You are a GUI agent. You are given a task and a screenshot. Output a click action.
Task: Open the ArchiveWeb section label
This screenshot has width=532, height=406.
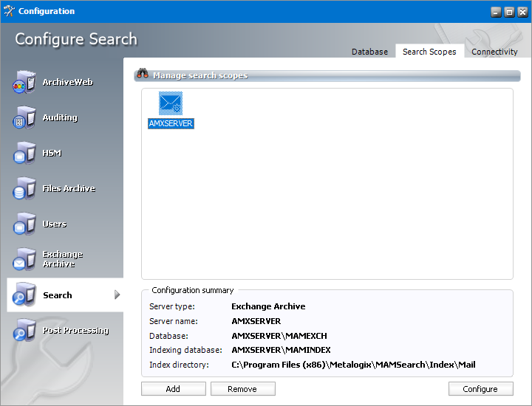(x=67, y=82)
